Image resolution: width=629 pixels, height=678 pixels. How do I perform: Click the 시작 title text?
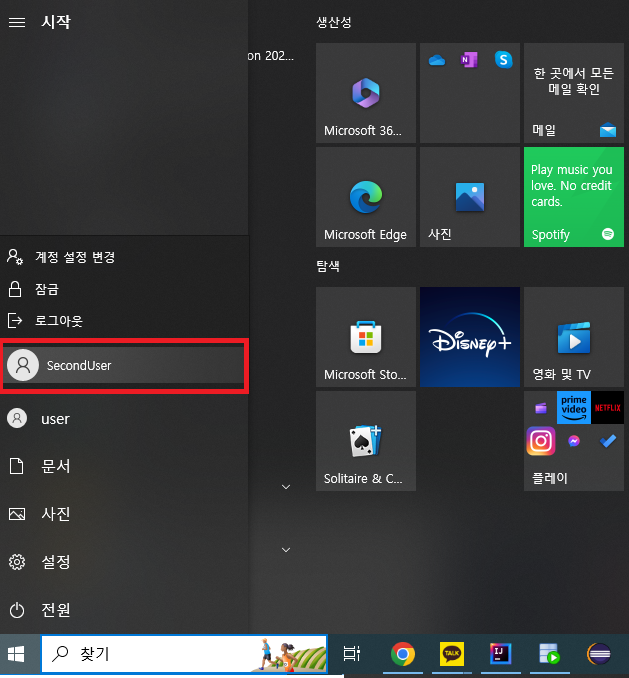pos(56,22)
